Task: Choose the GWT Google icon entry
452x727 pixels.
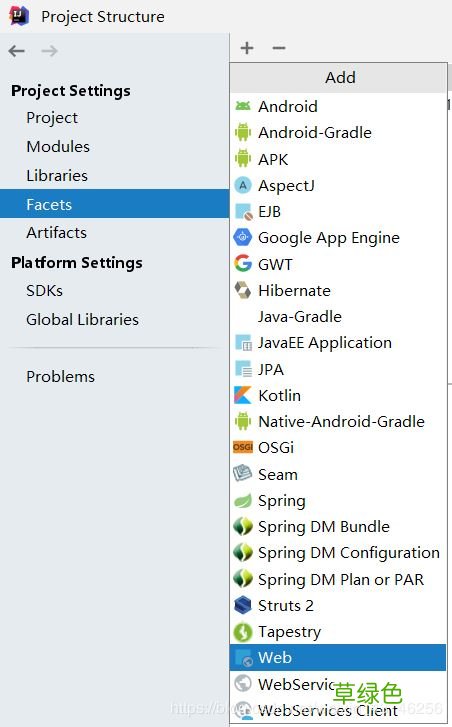Action: (x=243, y=264)
